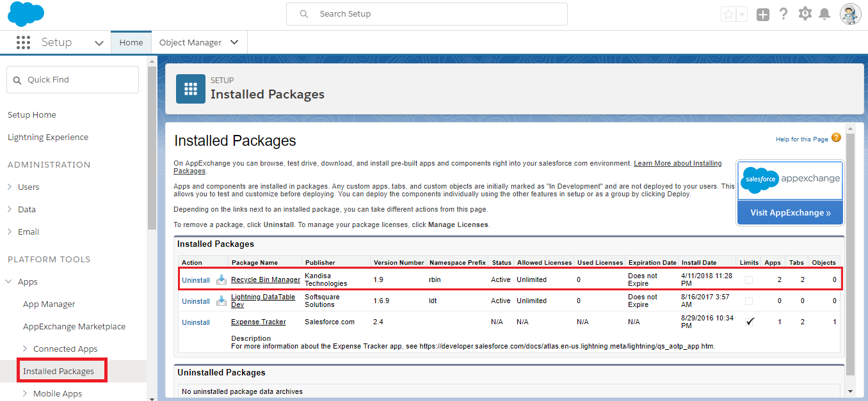Switch to the Home tab
This screenshot has height=401, width=868.
[x=131, y=42]
